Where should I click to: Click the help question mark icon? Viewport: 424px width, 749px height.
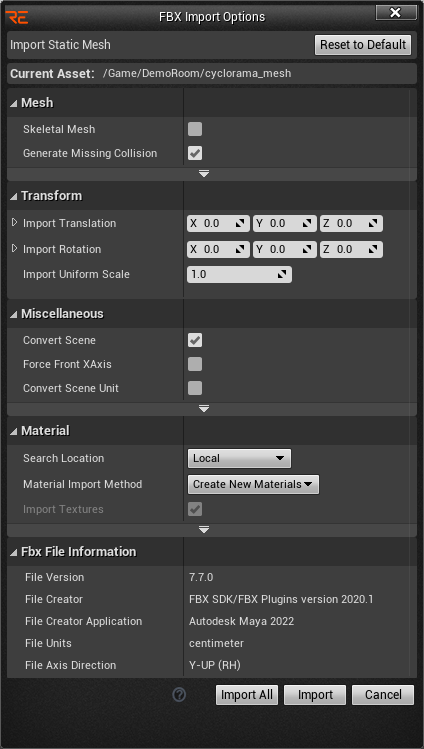179,695
